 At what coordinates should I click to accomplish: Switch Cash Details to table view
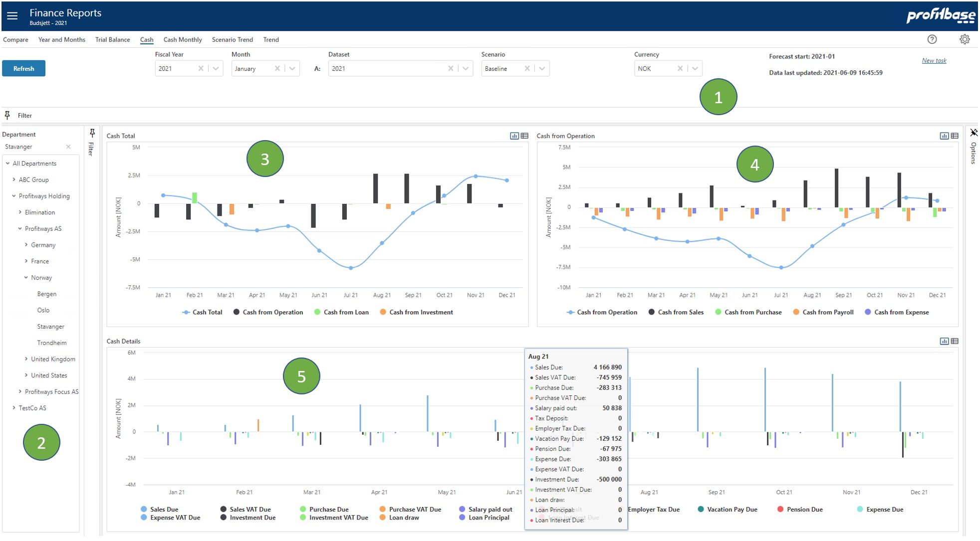pos(955,341)
